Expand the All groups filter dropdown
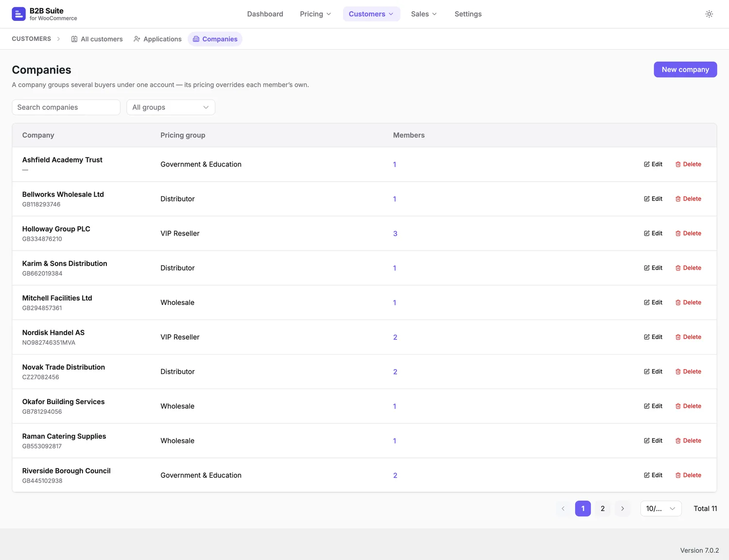 171,107
